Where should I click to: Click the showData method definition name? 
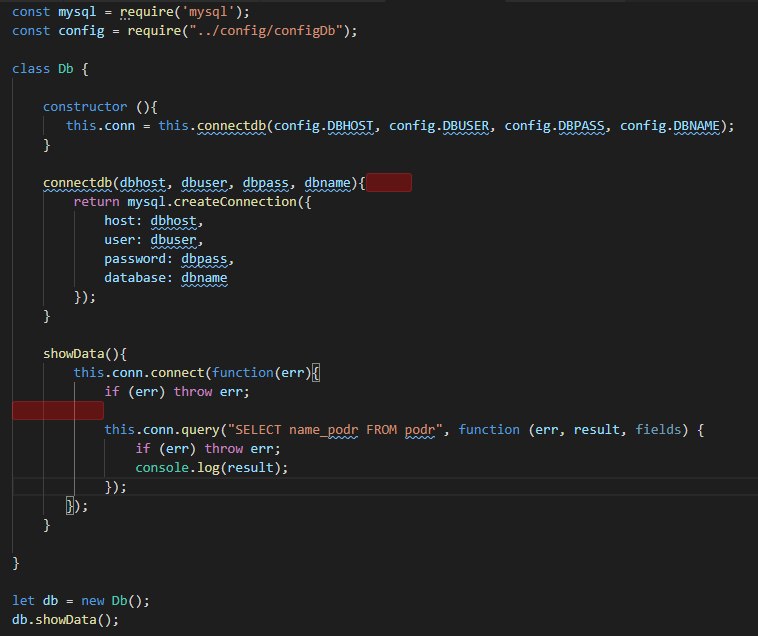[74, 354]
